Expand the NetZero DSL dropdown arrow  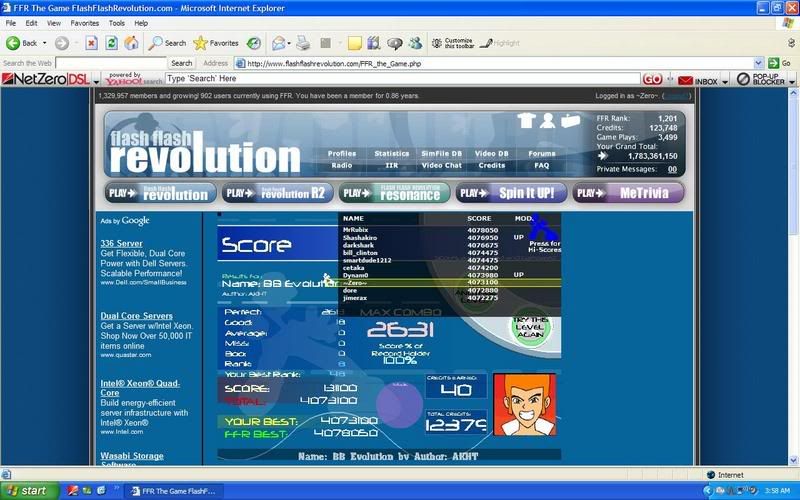[94, 79]
